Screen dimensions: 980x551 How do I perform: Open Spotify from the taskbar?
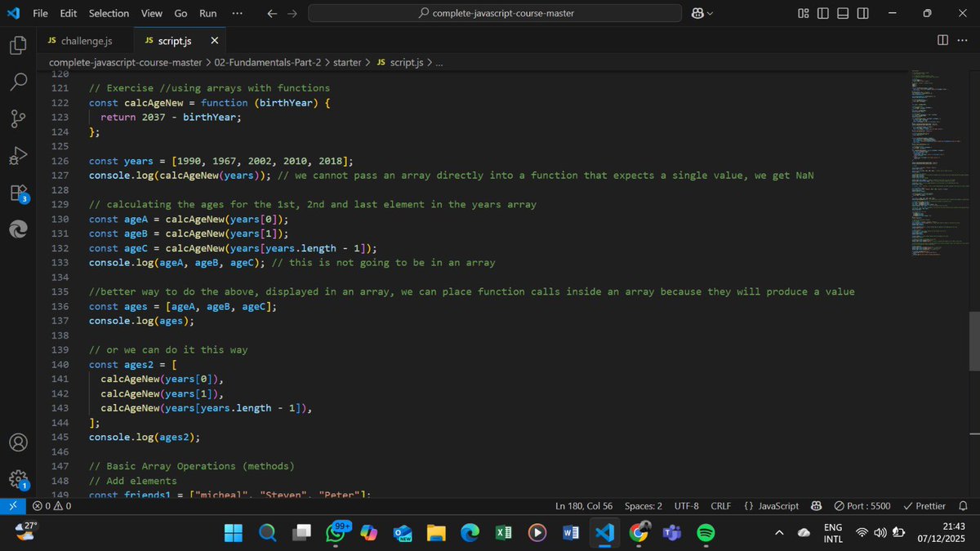pyautogui.click(x=706, y=532)
